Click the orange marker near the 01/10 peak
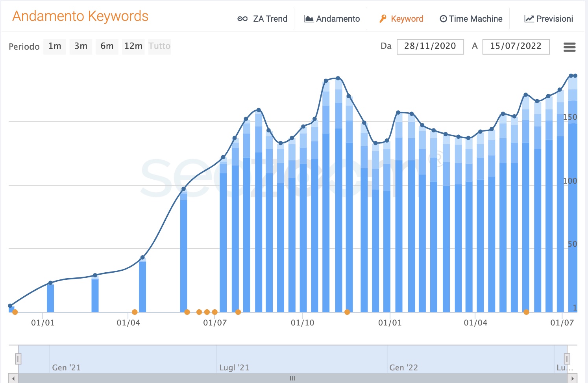Screen dimensions: 588x383 tap(347, 312)
